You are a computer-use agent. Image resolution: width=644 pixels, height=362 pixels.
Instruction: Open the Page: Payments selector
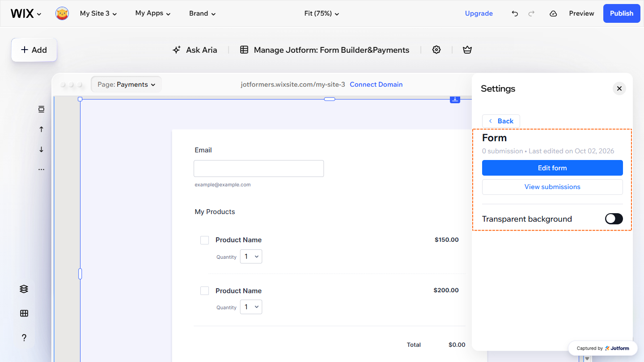click(126, 84)
